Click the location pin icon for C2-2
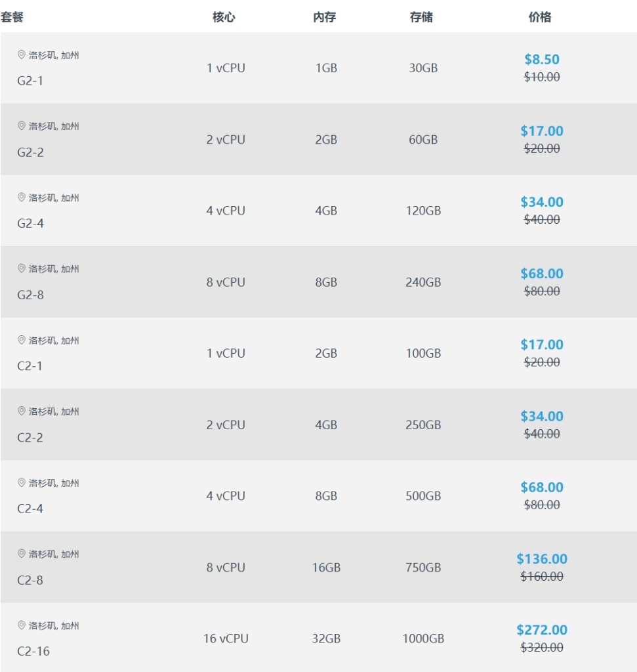 coord(21,411)
